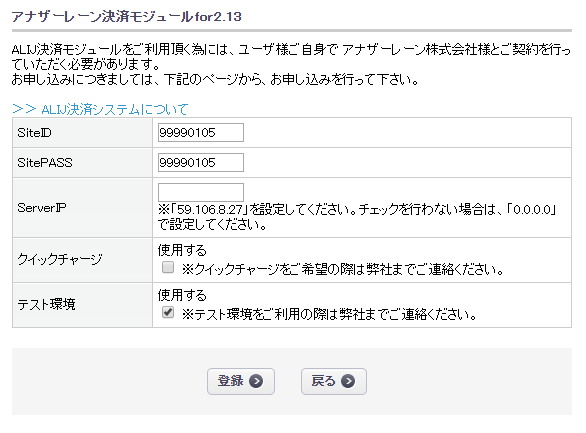Click the 戻る button
The image size is (586, 433).
coord(334,381)
